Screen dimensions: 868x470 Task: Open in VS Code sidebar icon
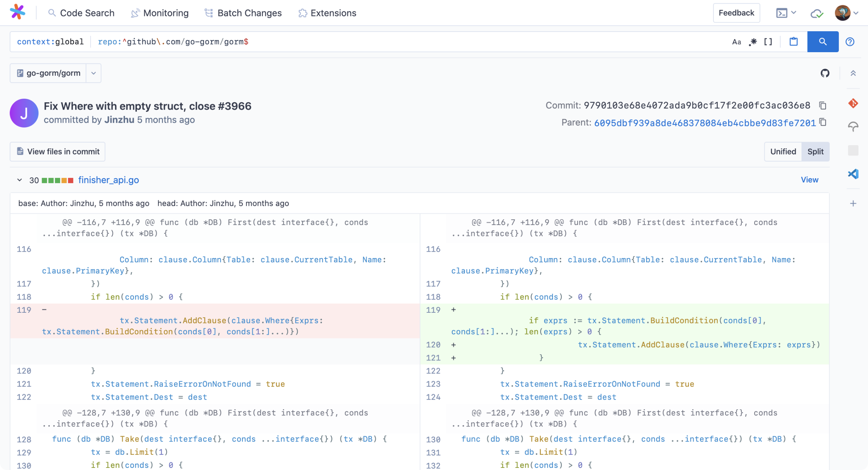[x=853, y=174]
